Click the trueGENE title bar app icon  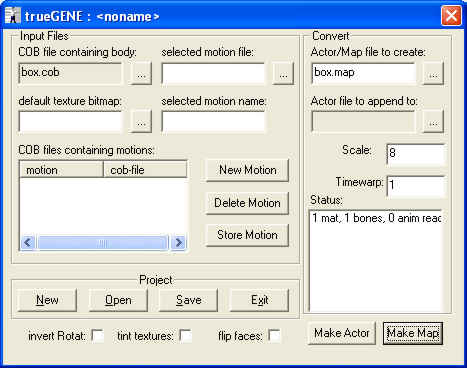[x=13, y=16]
